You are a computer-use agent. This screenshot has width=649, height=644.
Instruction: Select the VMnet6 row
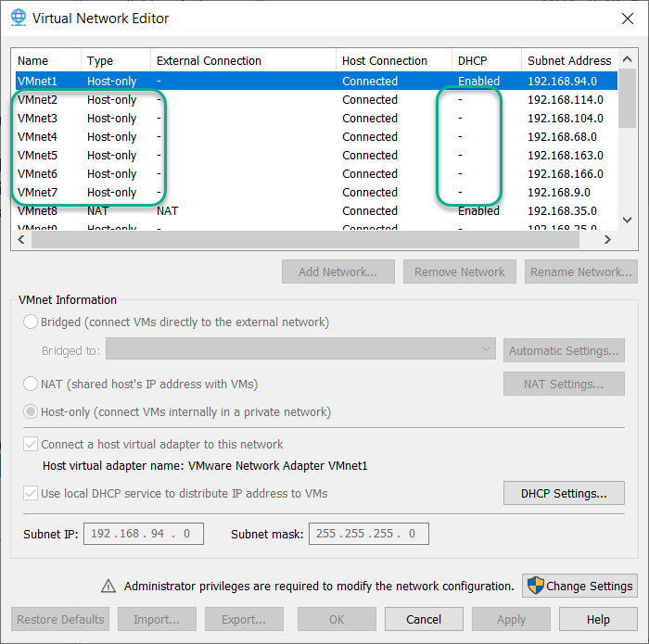(x=317, y=173)
